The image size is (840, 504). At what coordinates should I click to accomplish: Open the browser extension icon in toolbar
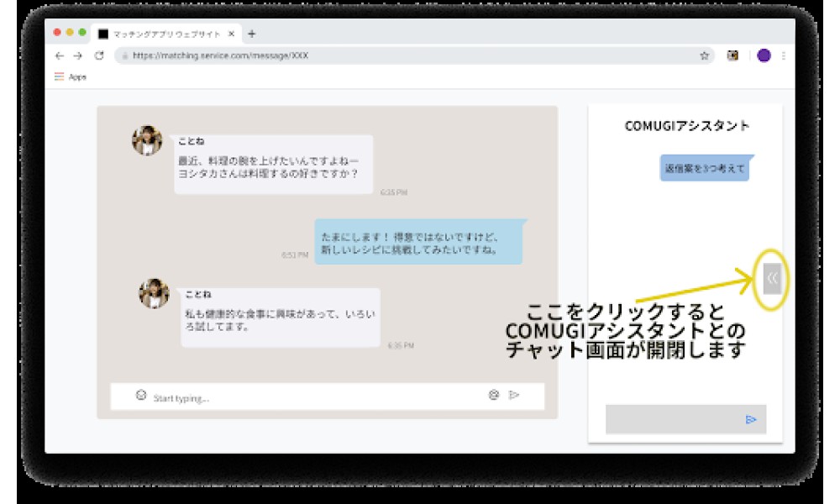click(732, 55)
